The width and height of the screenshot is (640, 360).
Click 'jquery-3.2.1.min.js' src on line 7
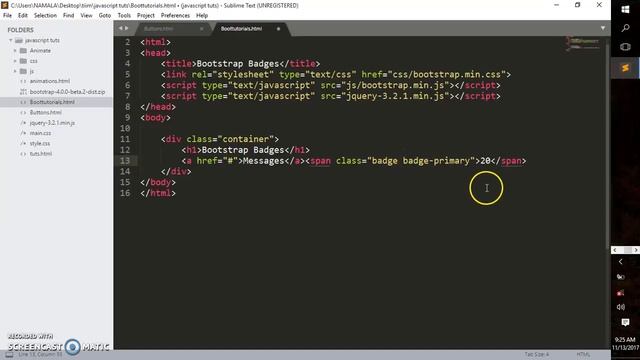click(395, 96)
